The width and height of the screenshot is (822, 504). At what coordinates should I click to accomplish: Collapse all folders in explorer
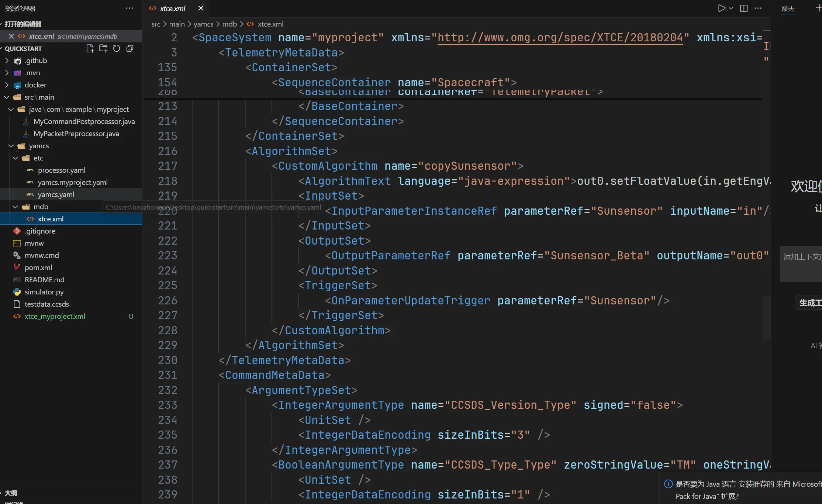pyautogui.click(x=130, y=48)
